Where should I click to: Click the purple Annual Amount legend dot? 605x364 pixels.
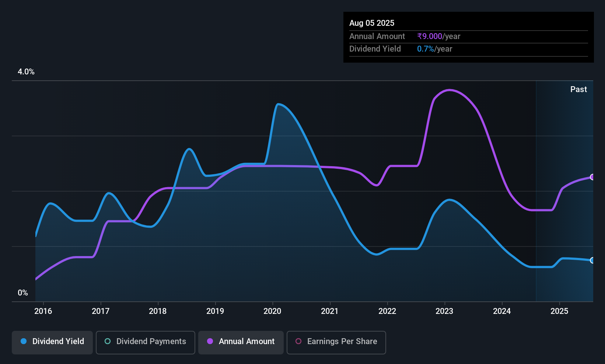[x=210, y=342]
